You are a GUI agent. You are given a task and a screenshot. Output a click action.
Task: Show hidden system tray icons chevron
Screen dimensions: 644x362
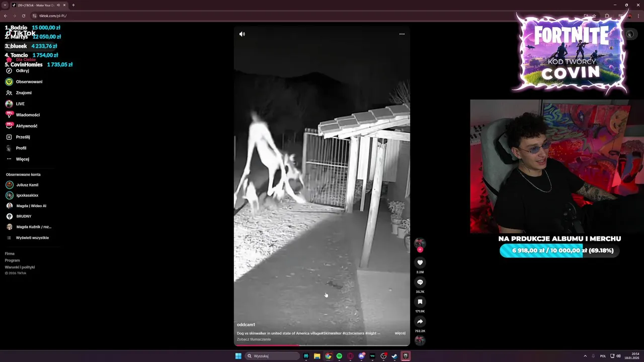click(585, 356)
